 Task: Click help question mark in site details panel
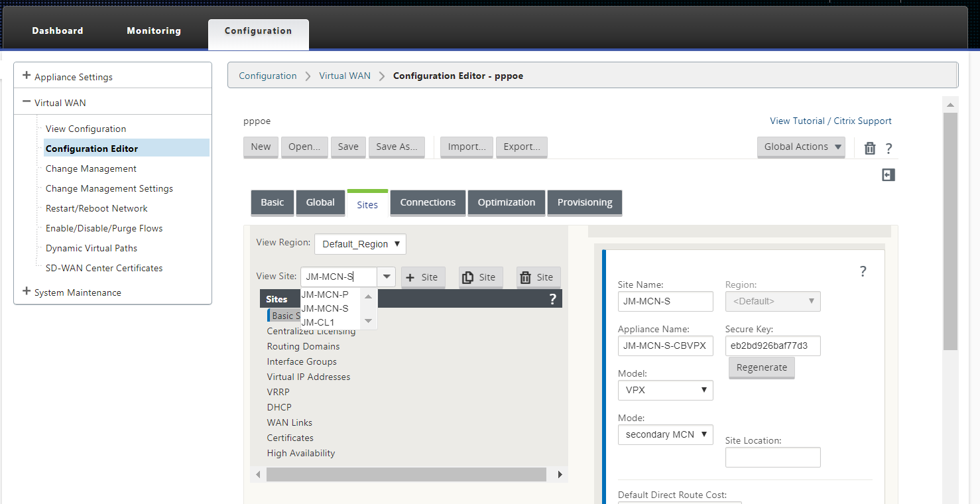coord(863,271)
